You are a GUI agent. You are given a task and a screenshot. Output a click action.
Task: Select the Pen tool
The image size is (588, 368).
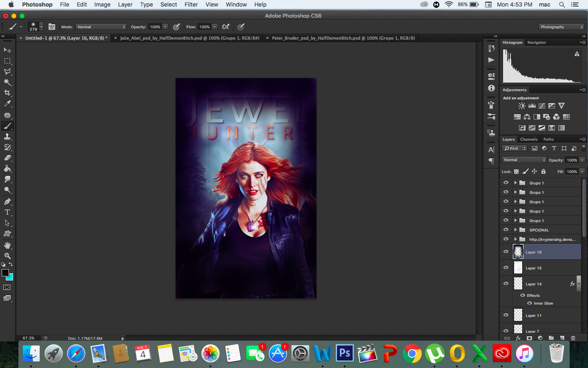coord(7,201)
